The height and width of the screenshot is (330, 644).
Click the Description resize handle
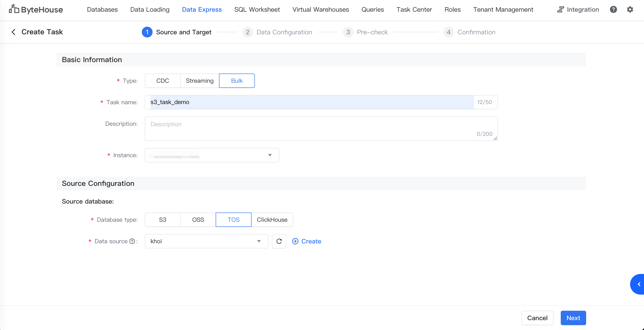pos(495,138)
